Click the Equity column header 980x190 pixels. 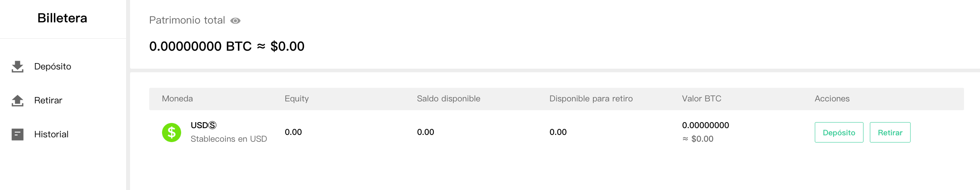(x=296, y=99)
